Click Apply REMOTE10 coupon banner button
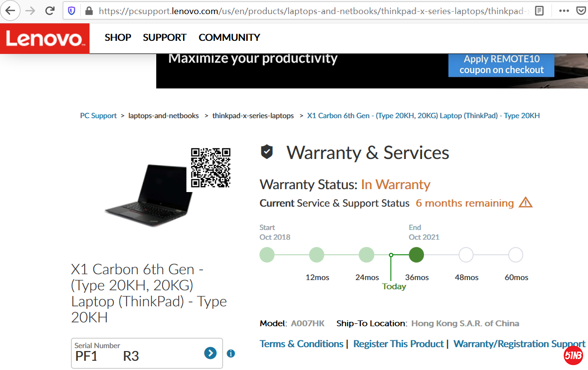Screen dimensions: 588x370 [501, 65]
